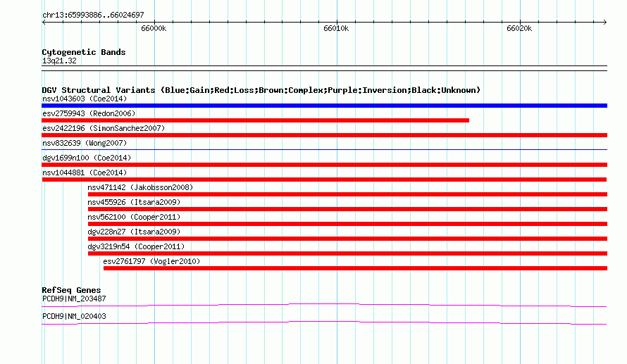Click the red dgv1699n100 variant bar
The width and height of the screenshot is (627, 364).
click(324, 165)
